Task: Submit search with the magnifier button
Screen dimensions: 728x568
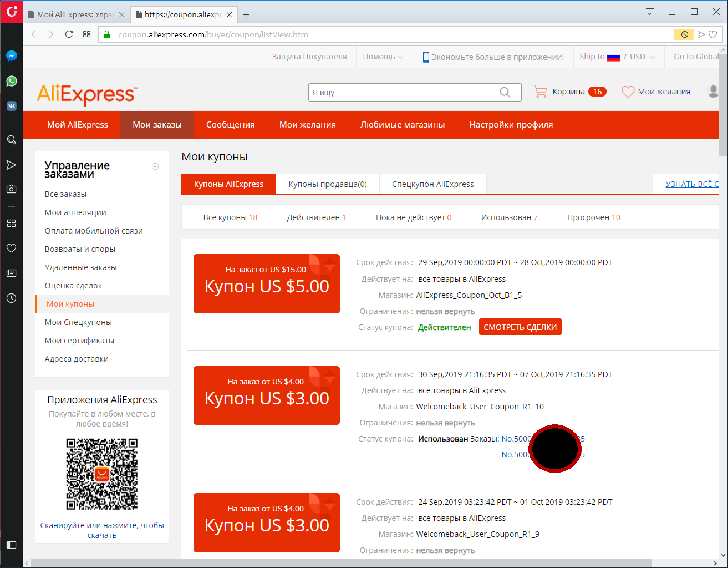Action: [x=506, y=92]
